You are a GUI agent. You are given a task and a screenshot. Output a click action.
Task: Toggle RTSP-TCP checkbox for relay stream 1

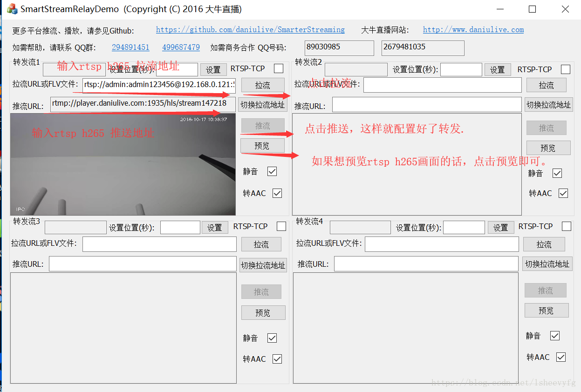point(279,69)
